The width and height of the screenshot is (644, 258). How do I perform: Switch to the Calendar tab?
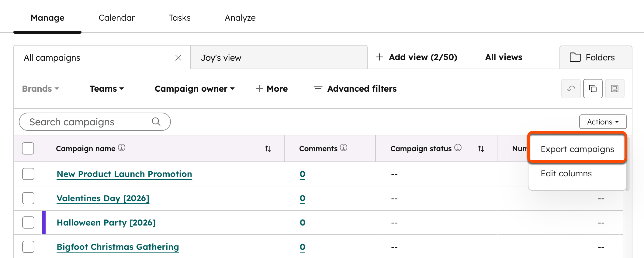coord(116,18)
